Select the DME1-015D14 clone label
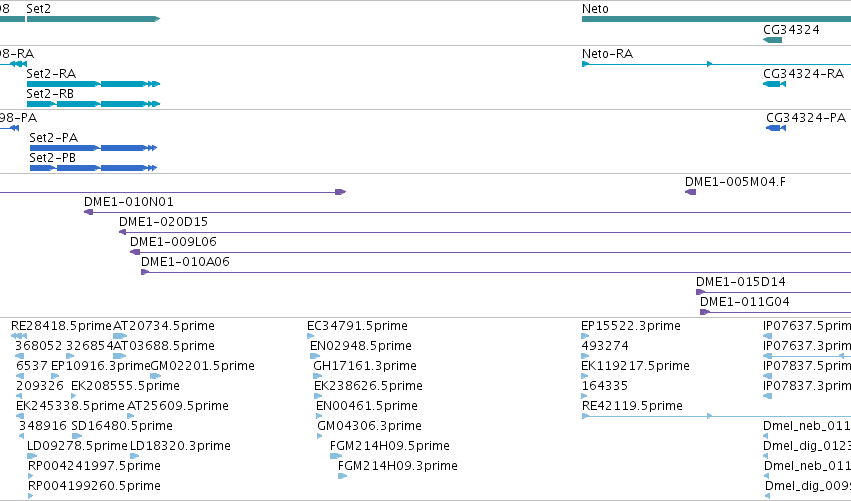 pyautogui.click(x=741, y=282)
